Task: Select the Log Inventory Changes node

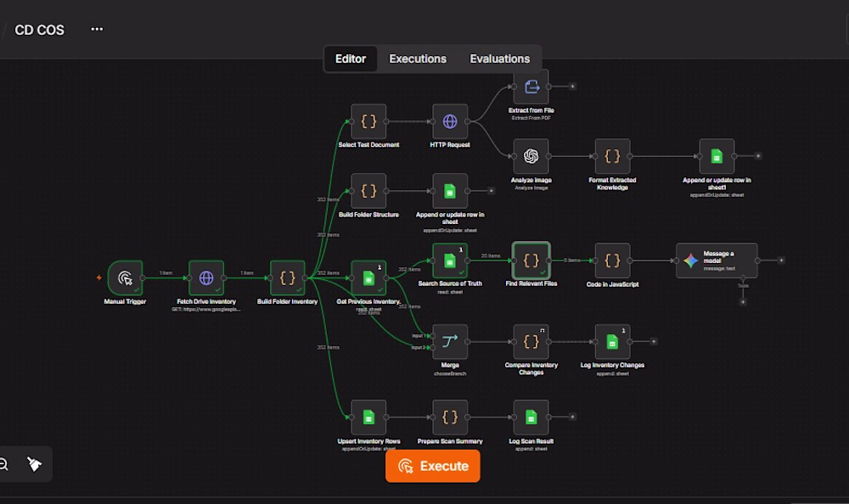Action: point(612,342)
